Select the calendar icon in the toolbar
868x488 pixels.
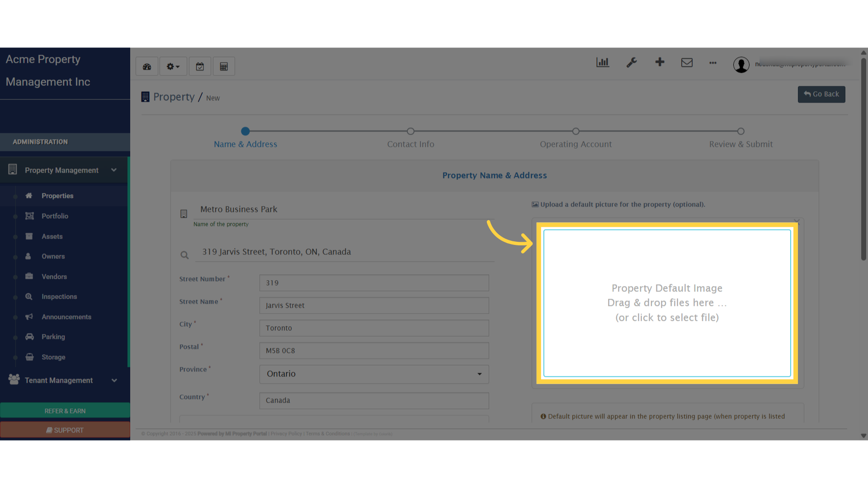pyautogui.click(x=200, y=66)
